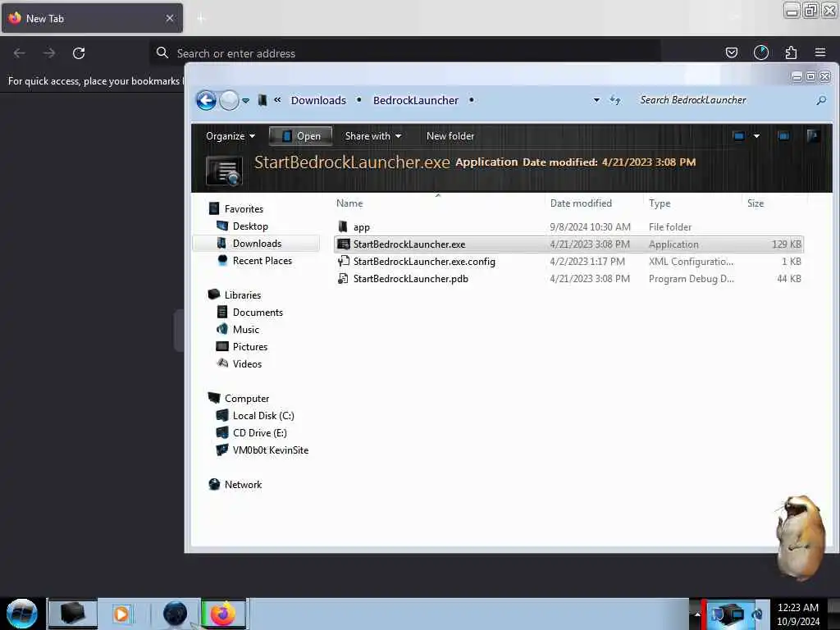Select Computer in navigation pane

pyautogui.click(x=246, y=399)
